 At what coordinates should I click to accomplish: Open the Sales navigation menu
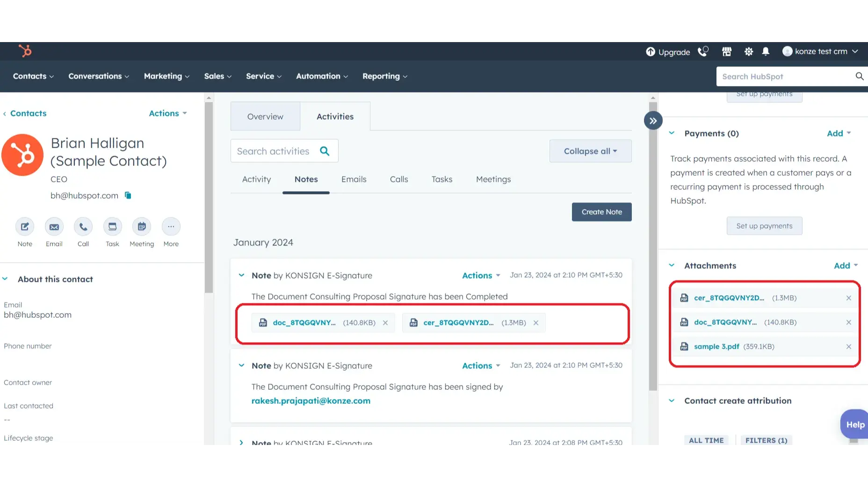click(x=218, y=76)
